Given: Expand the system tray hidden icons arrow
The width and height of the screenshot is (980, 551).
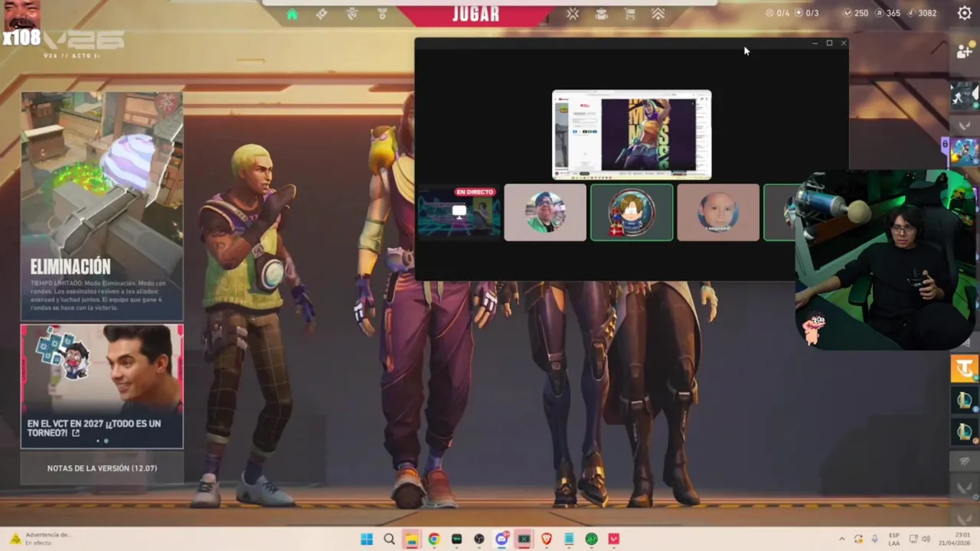Looking at the screenshot, I should click(842, 539).
